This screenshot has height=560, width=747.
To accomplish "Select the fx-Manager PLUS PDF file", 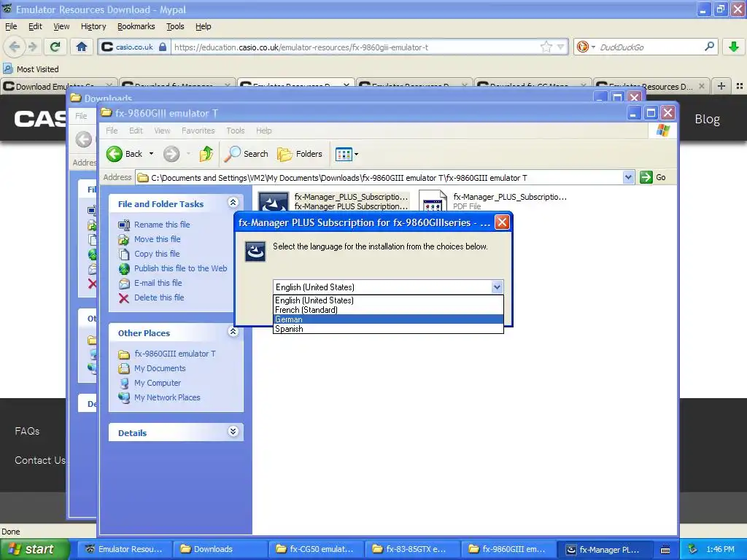I will tap(433, 201).
